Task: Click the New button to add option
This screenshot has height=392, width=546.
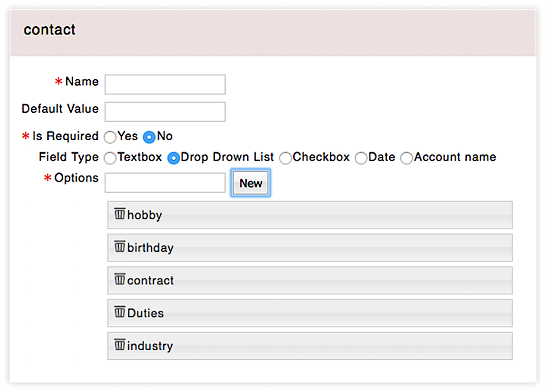Action: (251, 183)
